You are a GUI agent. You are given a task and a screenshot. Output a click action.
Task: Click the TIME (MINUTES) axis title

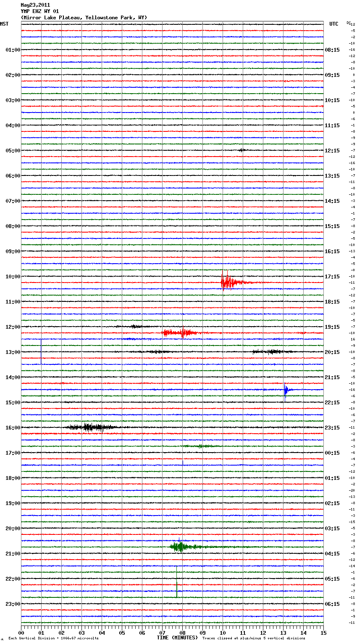177,638
